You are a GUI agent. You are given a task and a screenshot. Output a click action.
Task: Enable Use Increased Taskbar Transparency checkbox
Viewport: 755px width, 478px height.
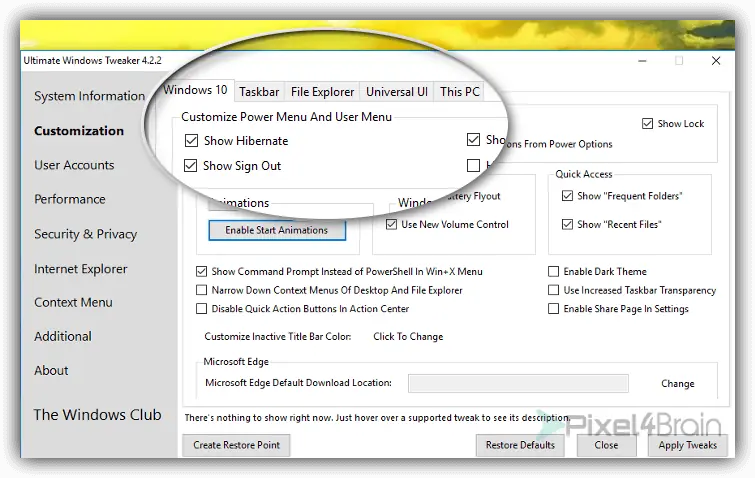click(x=554, y=290)
